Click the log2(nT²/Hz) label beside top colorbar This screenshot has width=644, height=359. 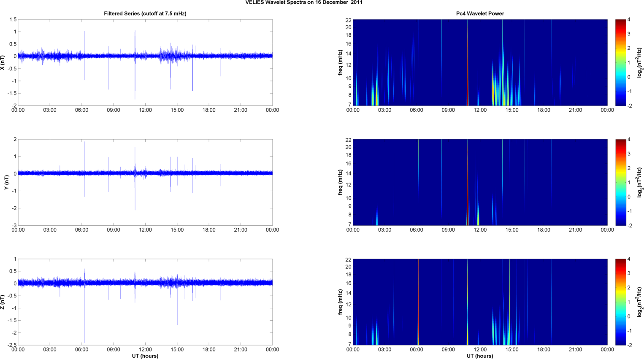(640, 62)
